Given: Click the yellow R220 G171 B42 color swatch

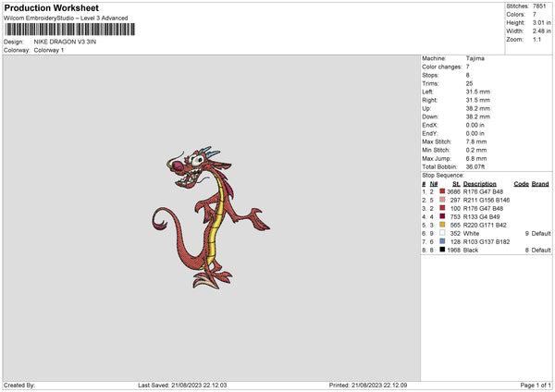Looking at the screenshot, I should (x=442, y=225).
